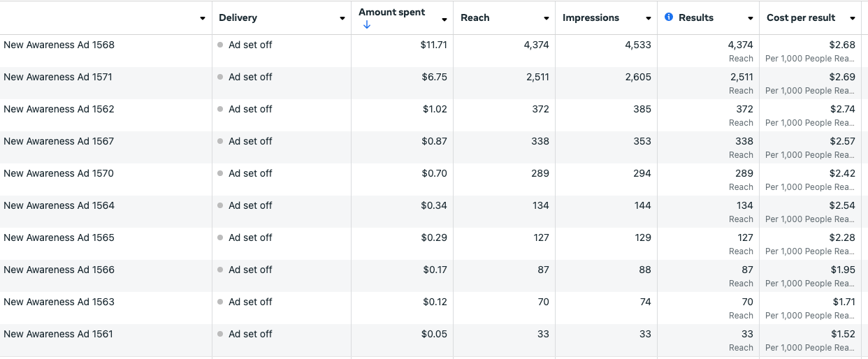Click the delivery status dot for Ad 1571

pos(220,77)
